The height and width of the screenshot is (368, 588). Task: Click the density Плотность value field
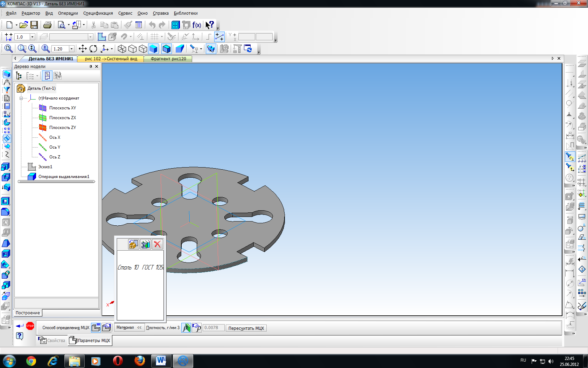click(213, 328)
